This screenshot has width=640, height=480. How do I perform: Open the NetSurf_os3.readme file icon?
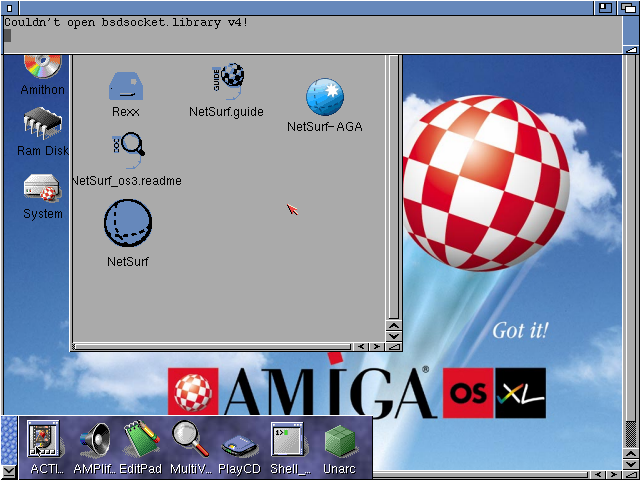[129, 150]
